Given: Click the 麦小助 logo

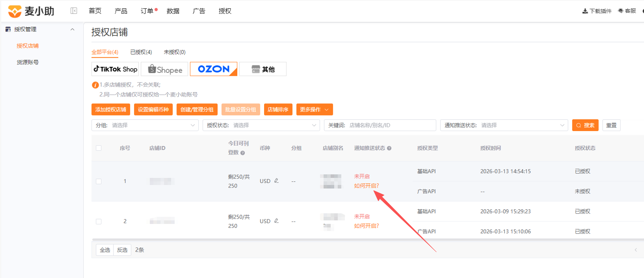Looking at the screenshot, I should coord(31,11).
